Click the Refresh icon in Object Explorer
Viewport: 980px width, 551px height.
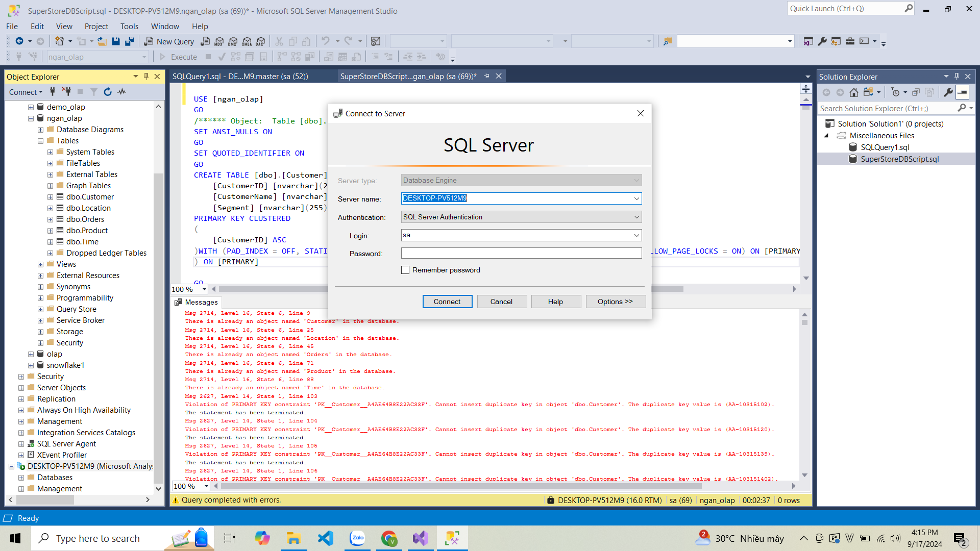[108, 92]
